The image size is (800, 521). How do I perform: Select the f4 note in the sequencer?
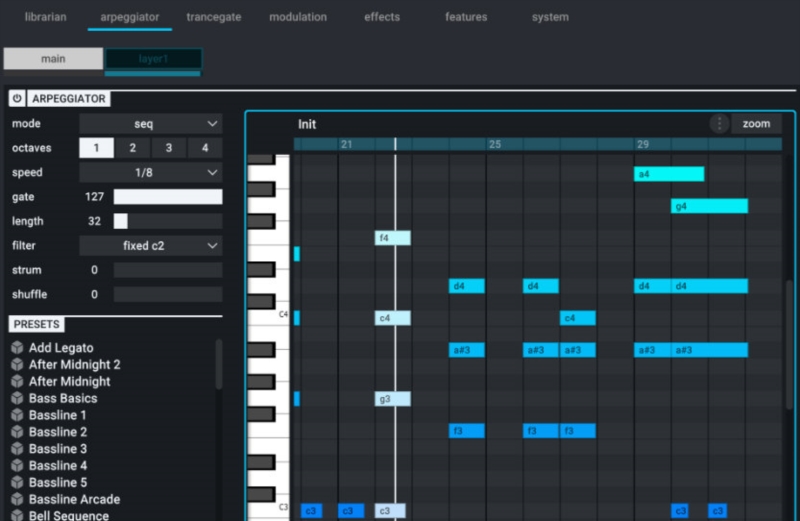coord(392,238)
